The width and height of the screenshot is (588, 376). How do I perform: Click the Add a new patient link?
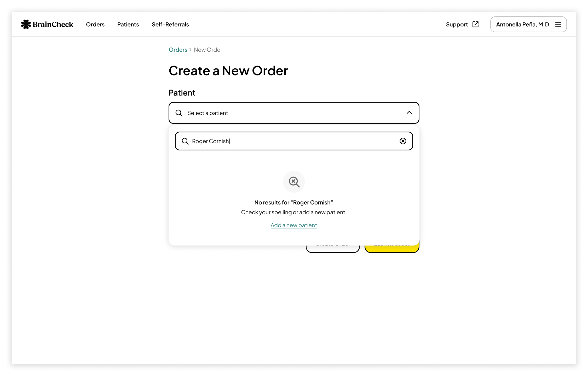click(x=293, y=225)
